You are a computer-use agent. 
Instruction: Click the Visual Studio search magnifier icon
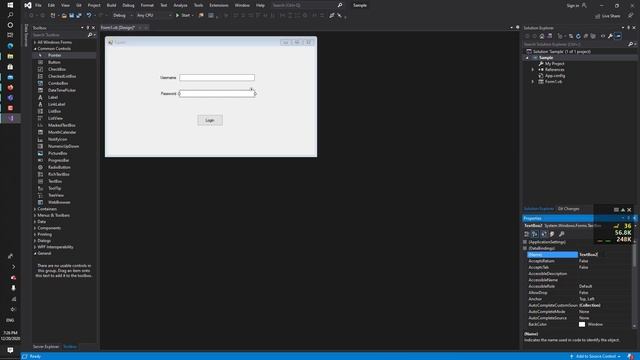[x=340, y=5]
